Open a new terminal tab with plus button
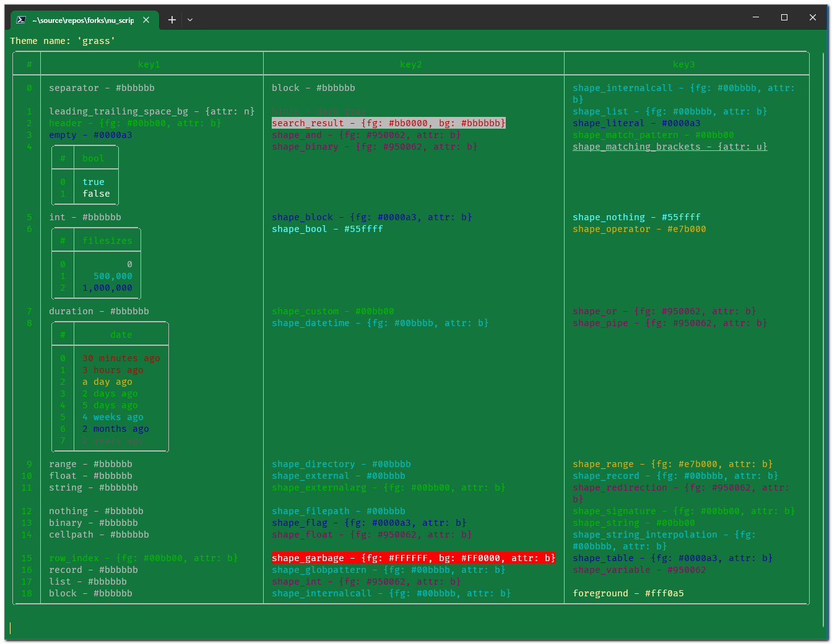Screen dimensions: 832x644 [172, 20]
